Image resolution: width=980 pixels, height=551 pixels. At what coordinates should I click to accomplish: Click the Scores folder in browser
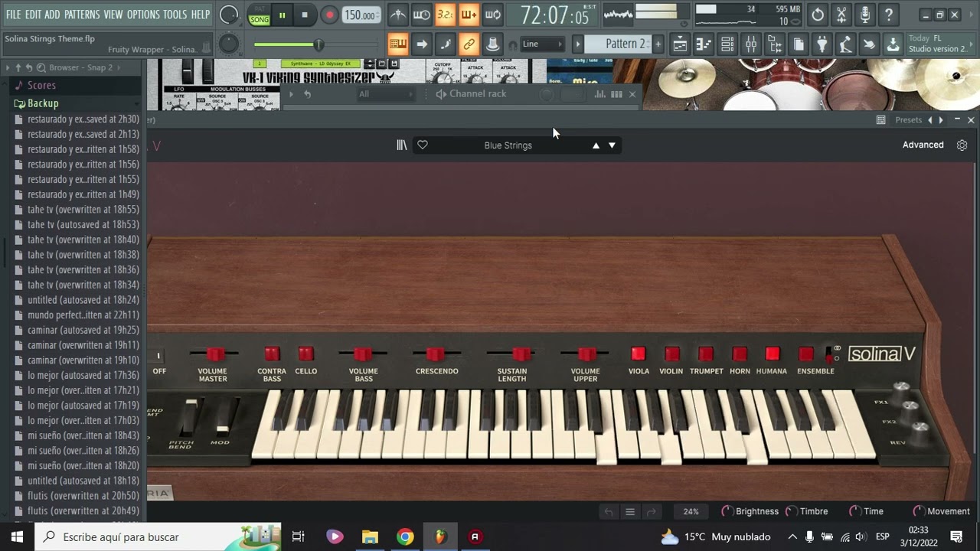(41, 85)
